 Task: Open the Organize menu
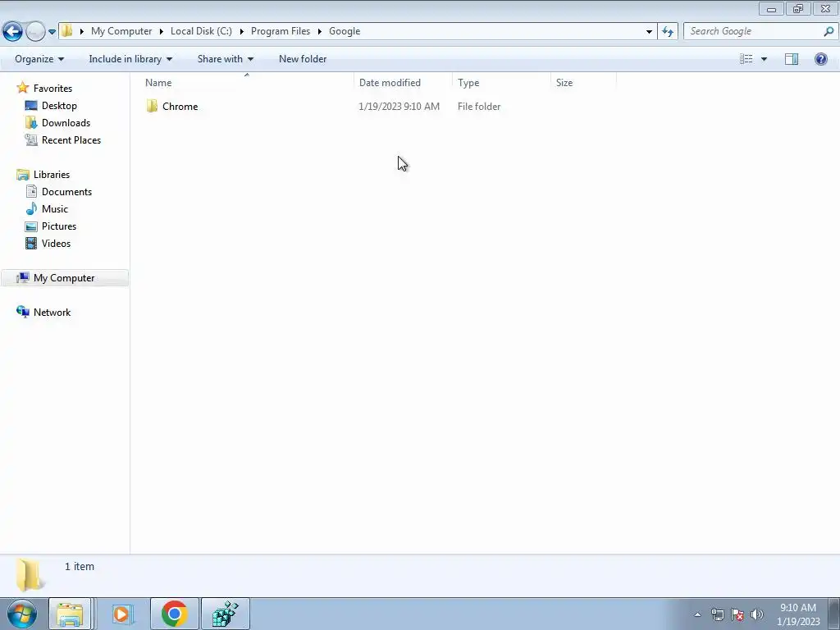click(39, 59)
